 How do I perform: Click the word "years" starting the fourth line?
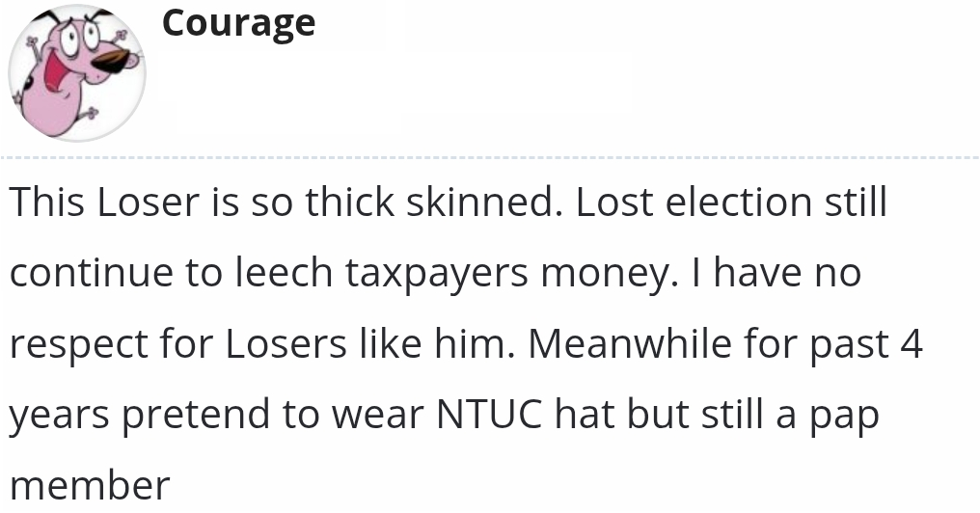[x=61, y=416]
